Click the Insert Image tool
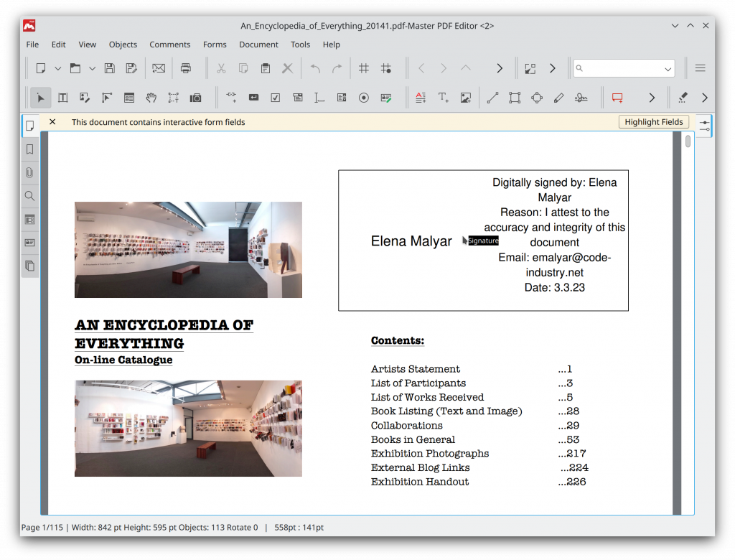The image size is (735, 560). click(465, 98)
